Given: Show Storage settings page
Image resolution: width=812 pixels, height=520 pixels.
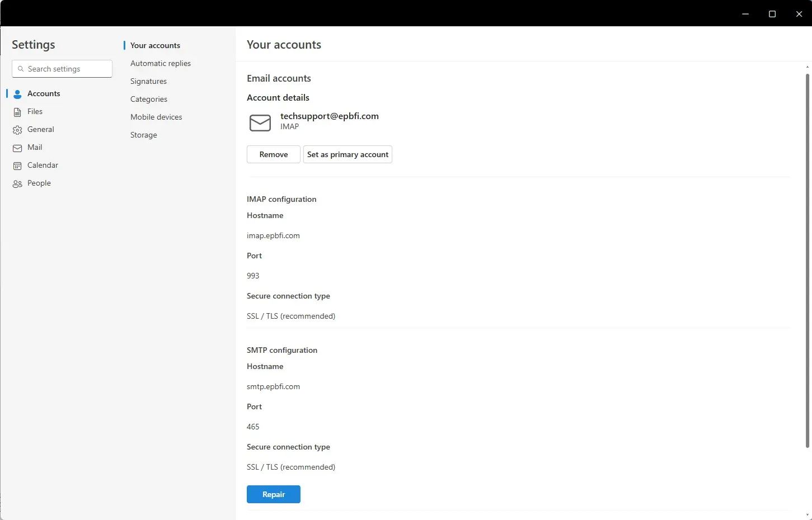Looking at the screenshot, I should [144, 135].
